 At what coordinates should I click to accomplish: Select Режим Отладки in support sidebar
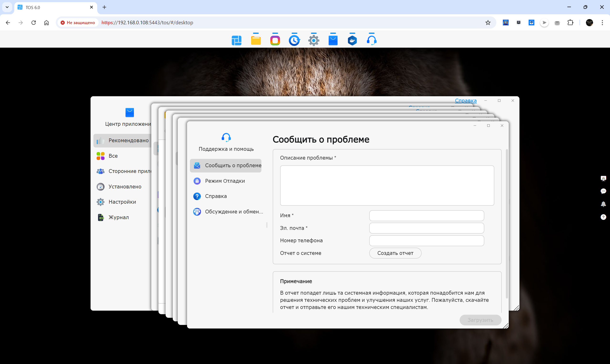click(x=225, y=181)
